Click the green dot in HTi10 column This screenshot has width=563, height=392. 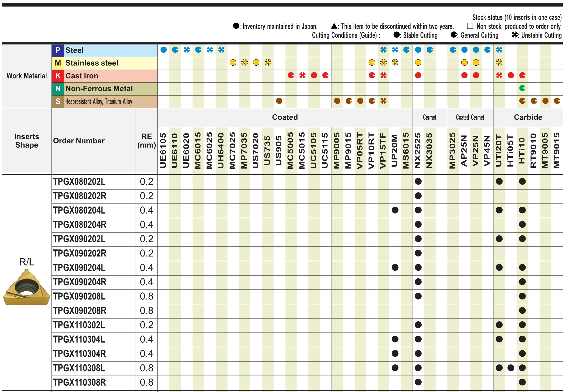pos(522,88)
